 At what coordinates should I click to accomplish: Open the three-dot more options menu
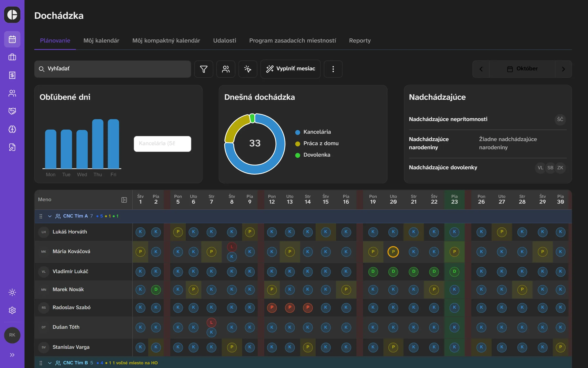coord(333,69)
